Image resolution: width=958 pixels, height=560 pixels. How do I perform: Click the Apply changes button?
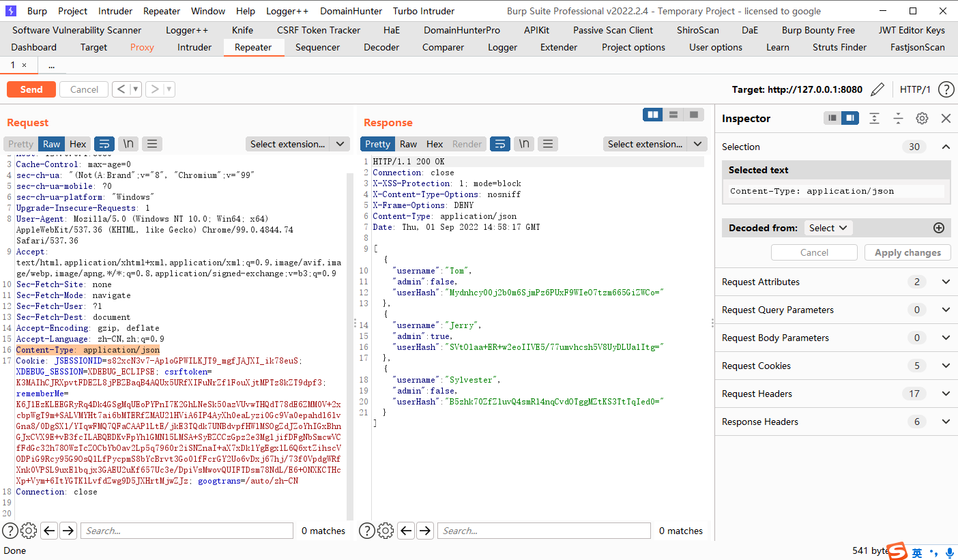pyautogui.click(x=908, y=252)
